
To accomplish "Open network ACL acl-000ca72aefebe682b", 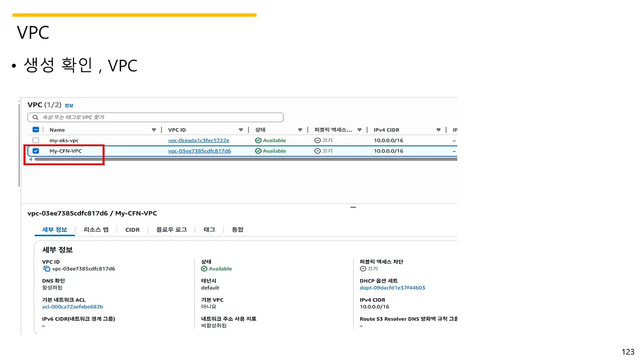I will click(x=72, y=307).
